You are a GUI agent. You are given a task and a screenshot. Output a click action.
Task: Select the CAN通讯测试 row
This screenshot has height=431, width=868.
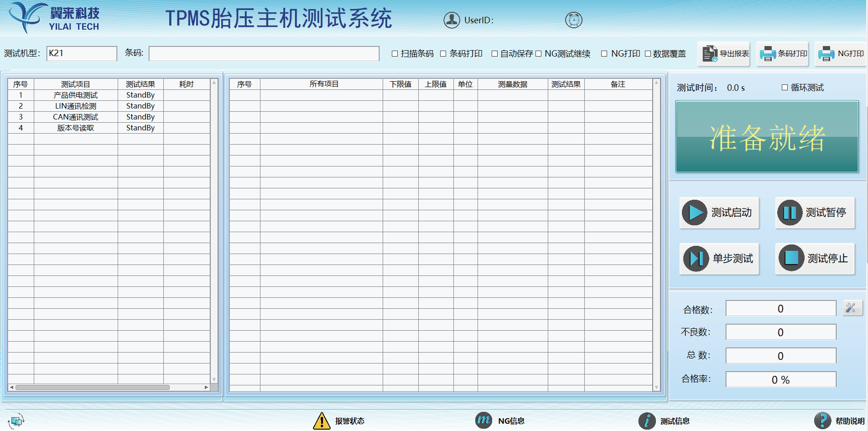[109, 117]
